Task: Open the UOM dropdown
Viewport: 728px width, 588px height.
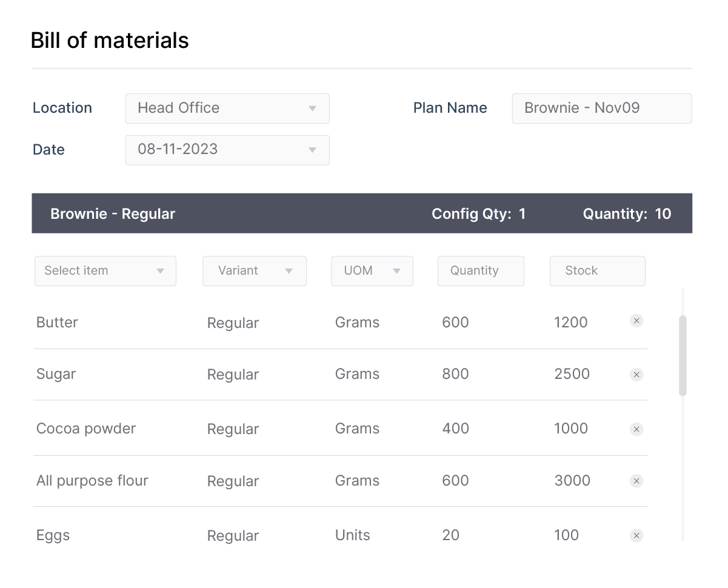Action: pos(372,271)
